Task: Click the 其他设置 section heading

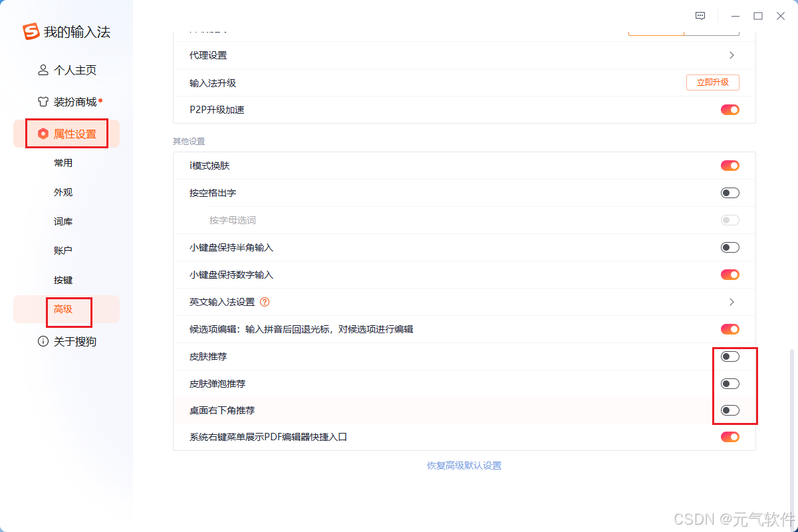Action: pyautogui.click(x=189, y=142)
